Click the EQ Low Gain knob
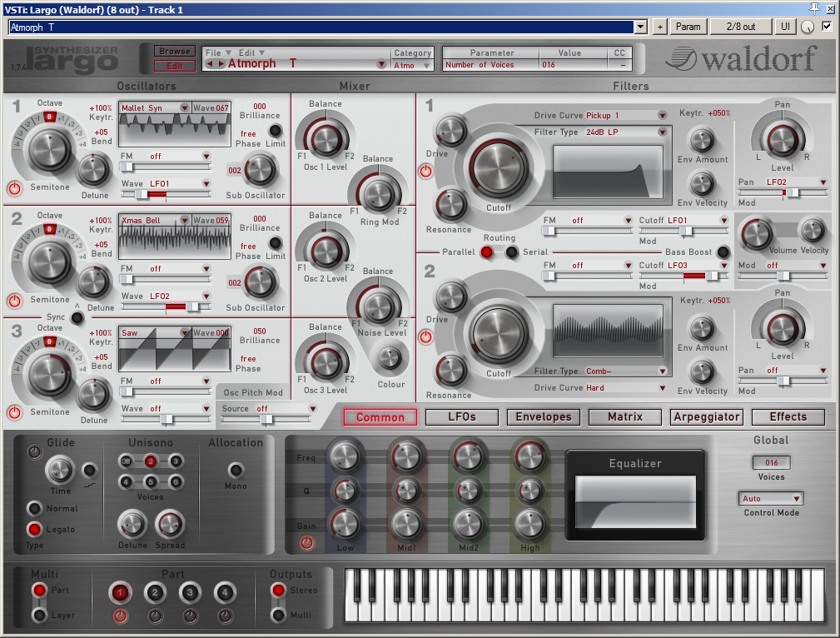 [x=345, y=525]
